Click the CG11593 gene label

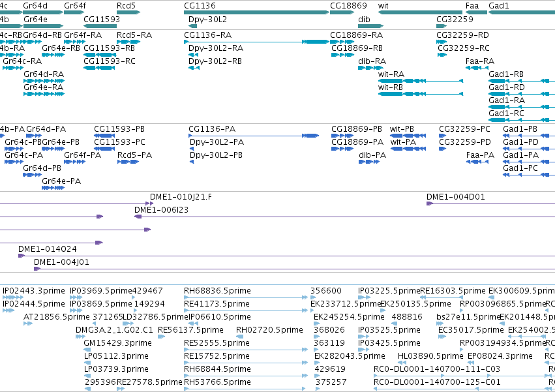pos(102,19)
